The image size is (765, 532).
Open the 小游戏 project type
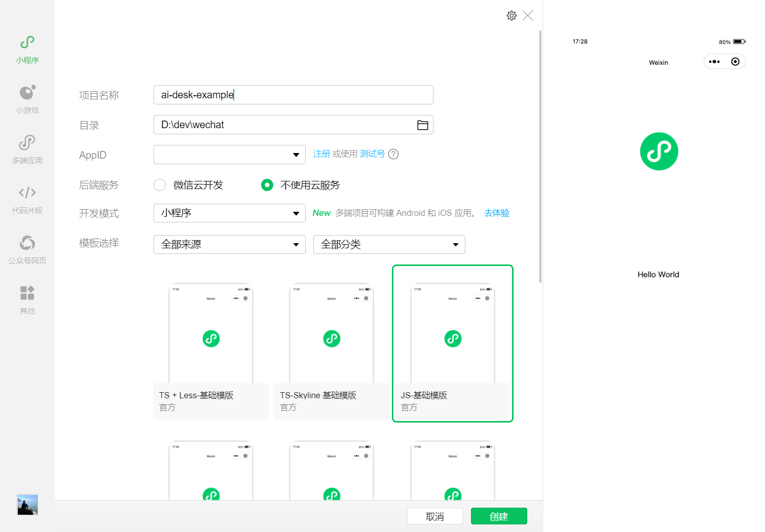(27, 100)
